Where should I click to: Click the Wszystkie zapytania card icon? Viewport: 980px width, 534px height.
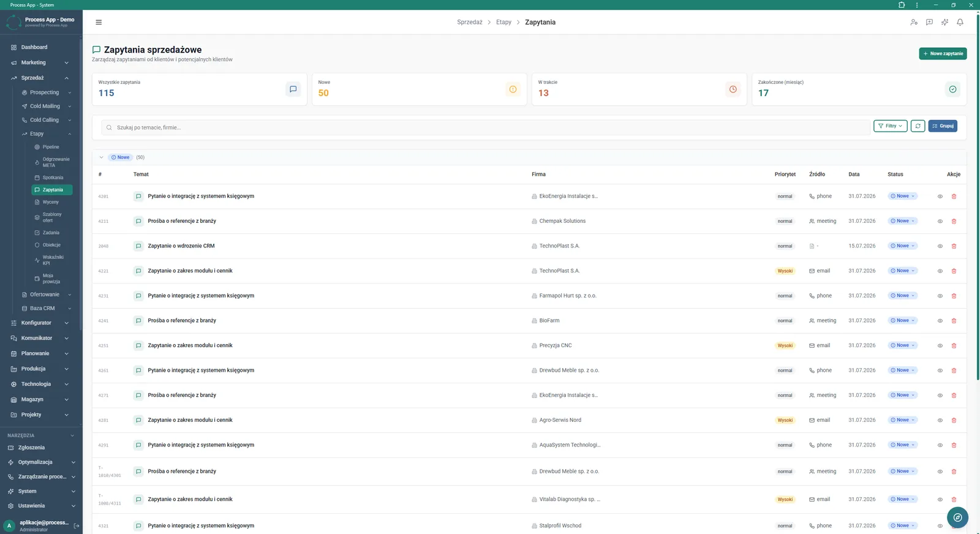[x=293, y=89]
